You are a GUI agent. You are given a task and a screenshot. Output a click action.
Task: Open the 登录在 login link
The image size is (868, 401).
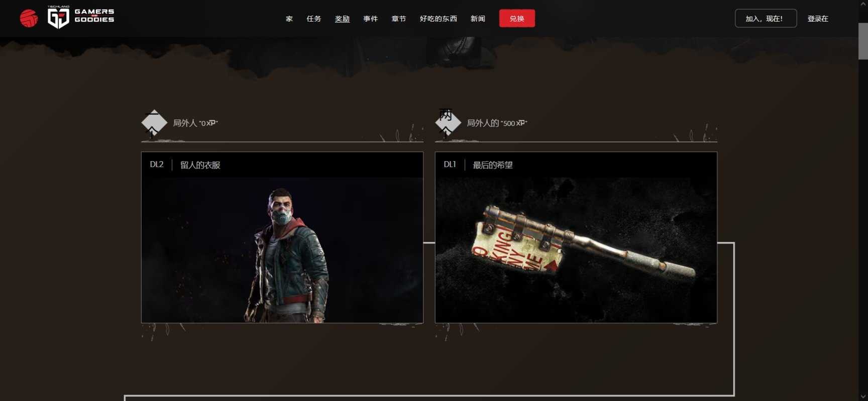[818, 19]
